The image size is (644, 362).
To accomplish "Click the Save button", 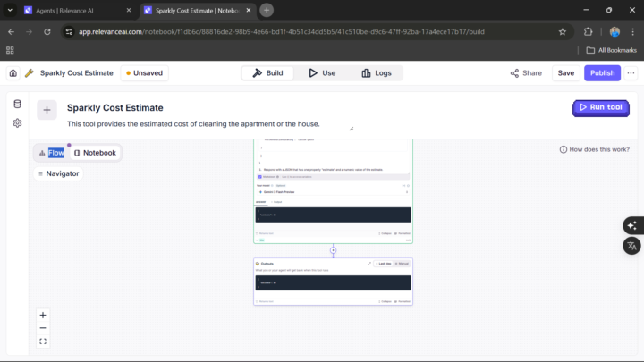I will click(x=566, y=73).
